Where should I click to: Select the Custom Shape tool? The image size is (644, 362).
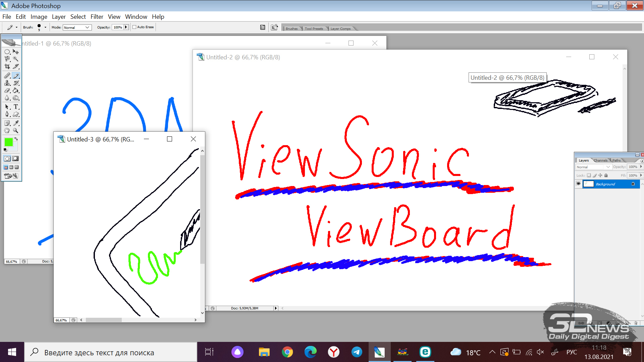tap(16, 114)
